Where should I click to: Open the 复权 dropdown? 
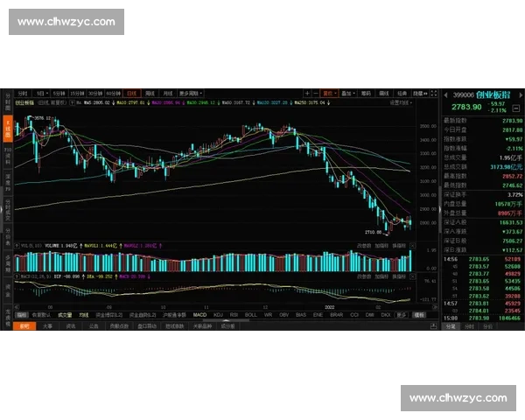tap(330, 94)
